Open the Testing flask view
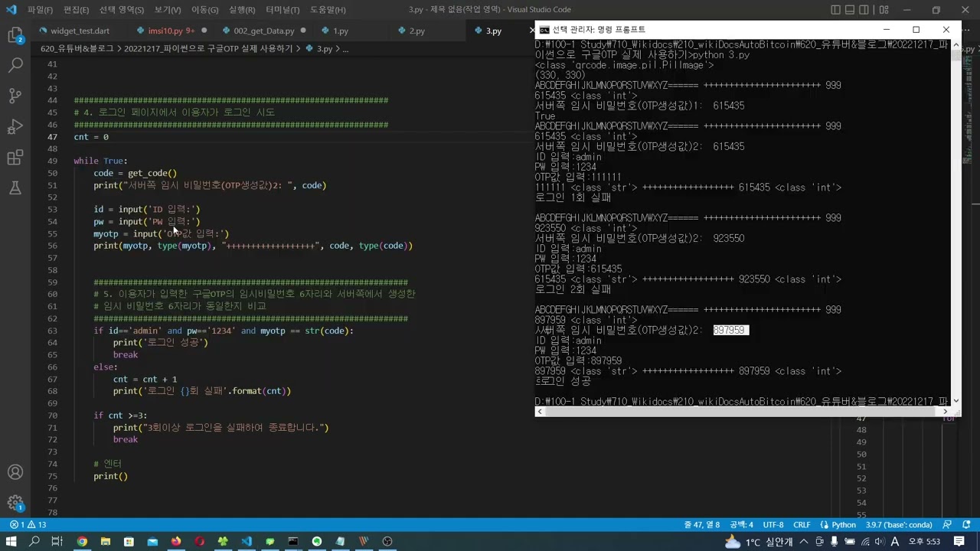Screen dimensions: 980x551 tap(15, 188)
